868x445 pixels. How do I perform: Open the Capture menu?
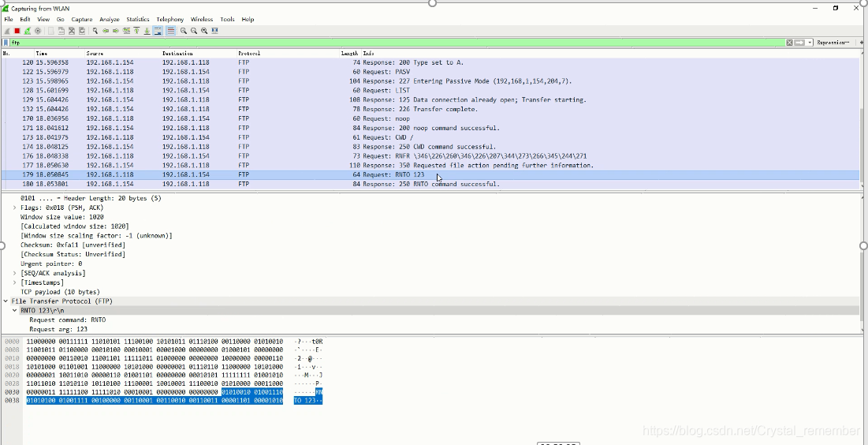(82, 20)
